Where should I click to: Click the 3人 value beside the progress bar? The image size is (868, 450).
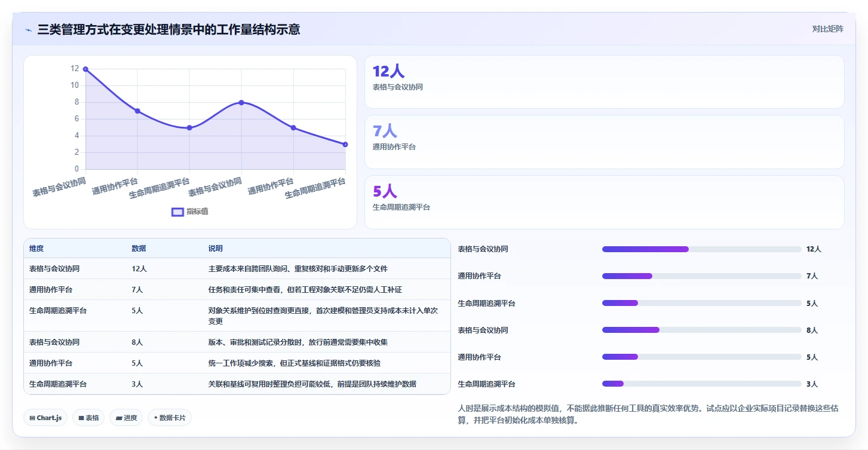tap(812, 384)
